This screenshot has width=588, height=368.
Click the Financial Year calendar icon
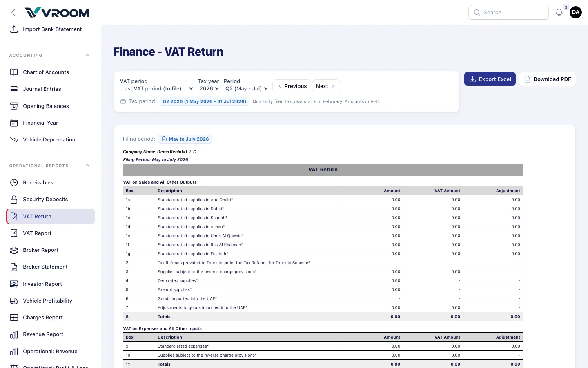[x=14, y=123]
